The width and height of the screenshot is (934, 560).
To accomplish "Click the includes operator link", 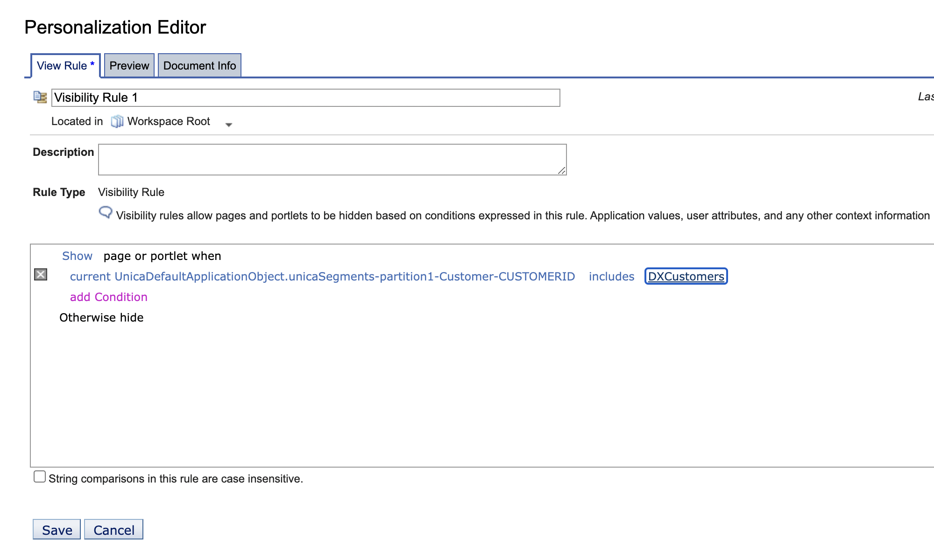I will click(611, 276).
